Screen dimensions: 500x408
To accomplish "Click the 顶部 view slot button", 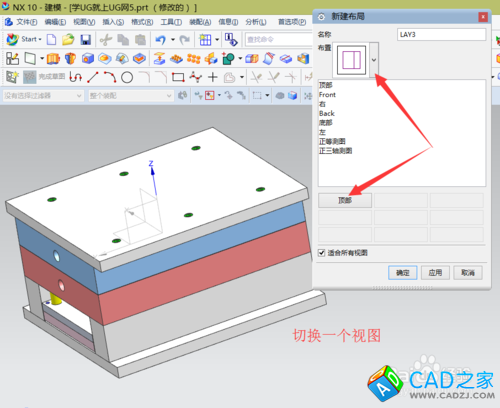I will pos(345,200).
